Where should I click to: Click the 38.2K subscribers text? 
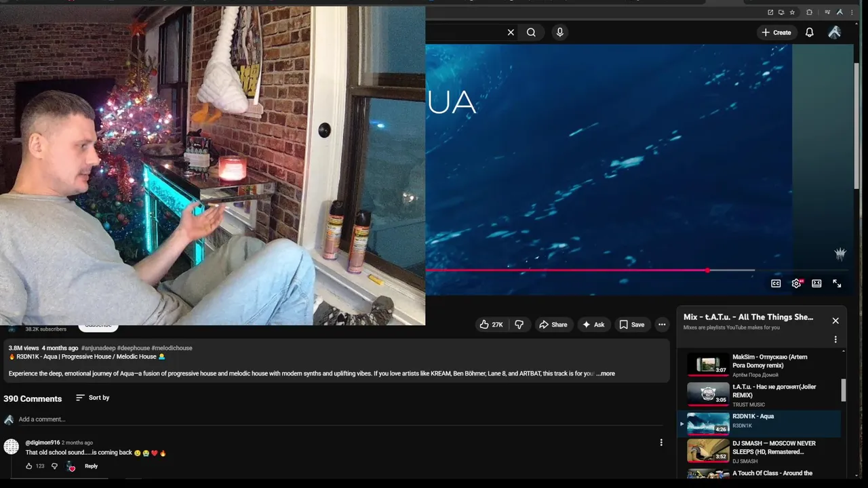(46, 329)
